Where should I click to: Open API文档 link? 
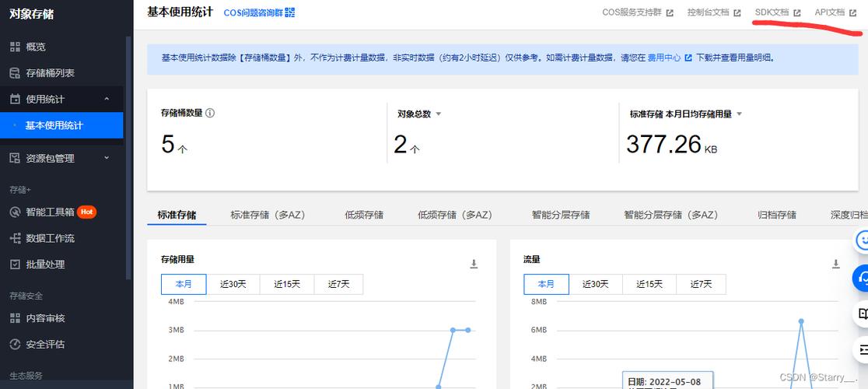point(830,12)
